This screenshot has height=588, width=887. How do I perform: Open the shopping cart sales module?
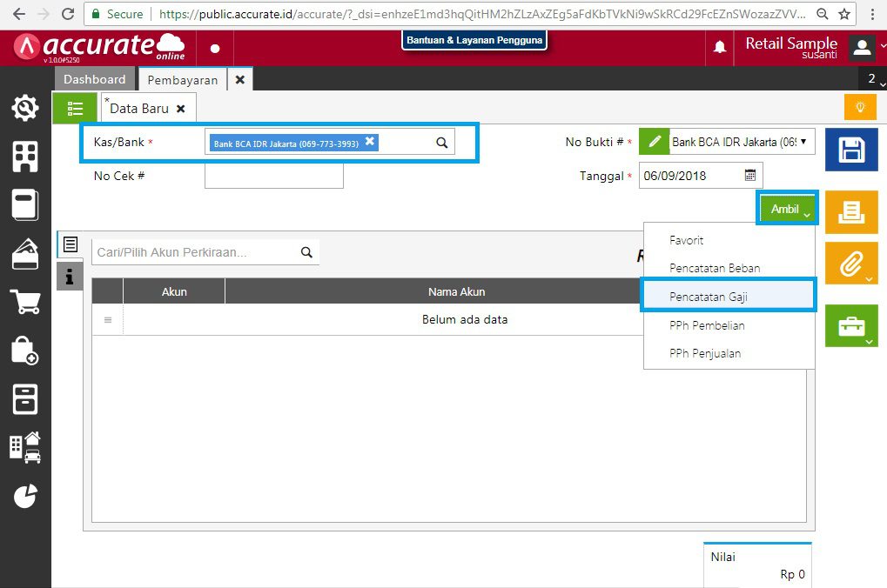[25, 303]
